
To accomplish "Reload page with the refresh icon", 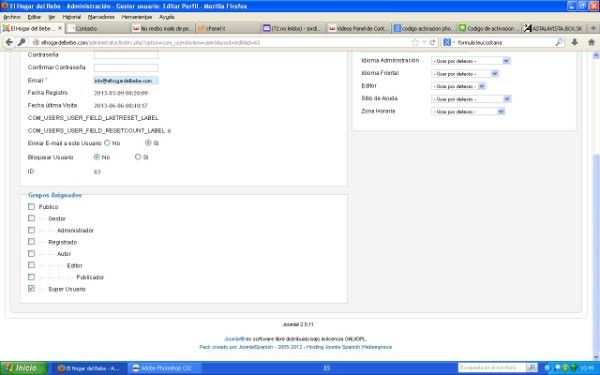I will click(432, 42).
